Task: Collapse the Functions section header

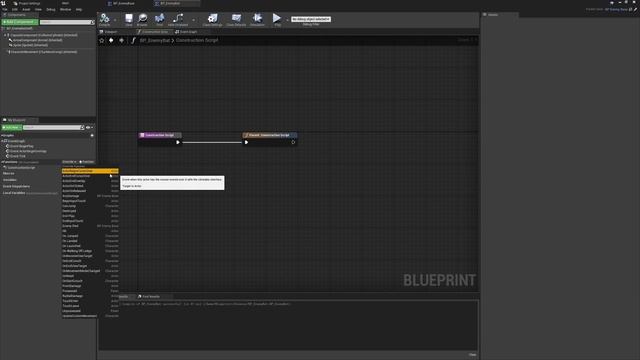Action: coord(9,162)
